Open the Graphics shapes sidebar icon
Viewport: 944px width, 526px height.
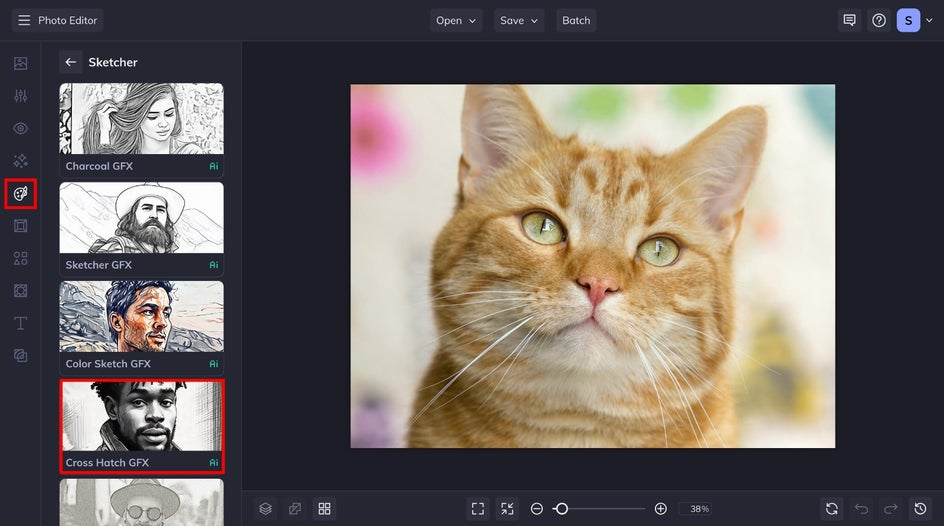(x=20, y=258)
